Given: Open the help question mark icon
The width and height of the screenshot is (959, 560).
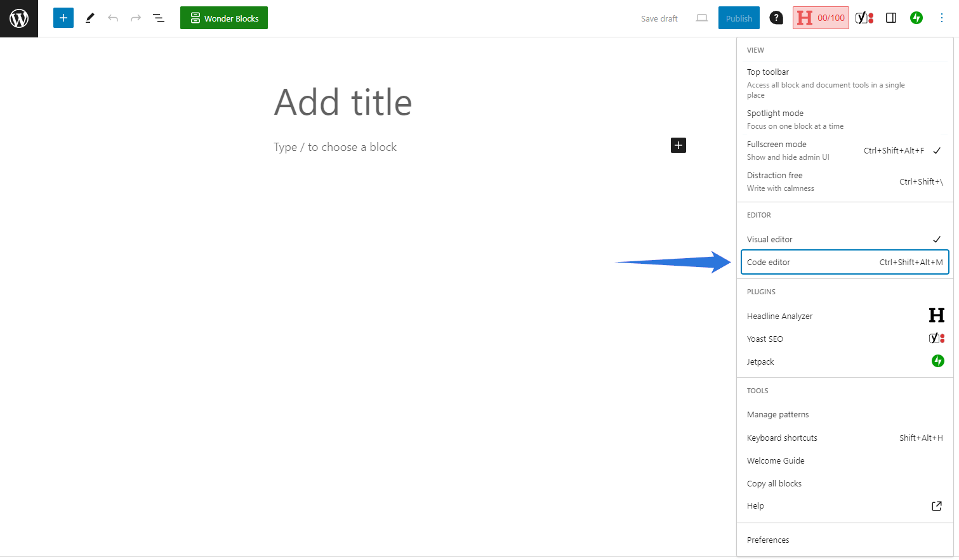Looking at the screenshot, I should click(x=776, y=18).
